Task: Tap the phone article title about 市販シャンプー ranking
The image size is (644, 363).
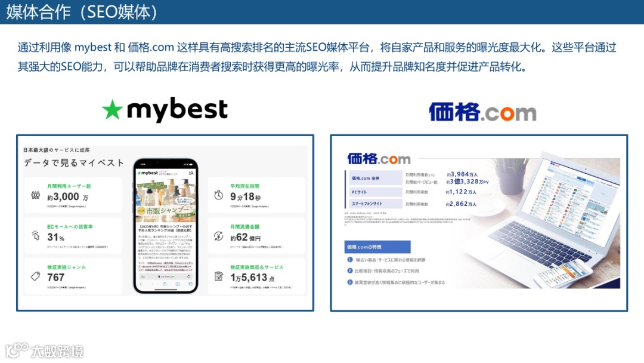Action: [166, 228]
